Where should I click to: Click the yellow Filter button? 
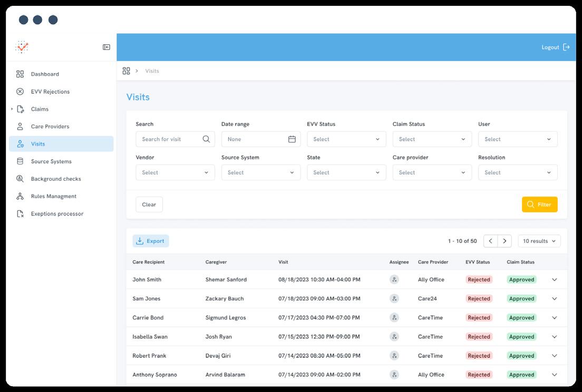[x=540, y=204]
